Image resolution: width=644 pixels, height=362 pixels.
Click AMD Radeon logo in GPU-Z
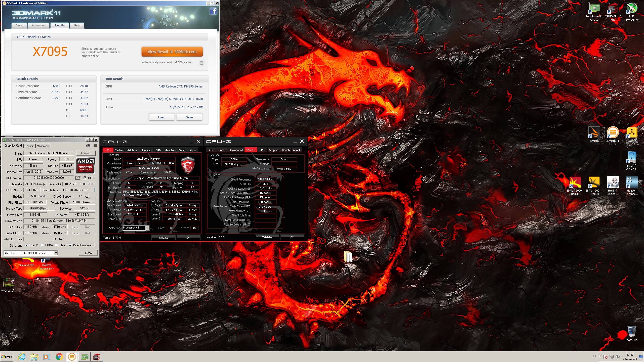(86, 165)
